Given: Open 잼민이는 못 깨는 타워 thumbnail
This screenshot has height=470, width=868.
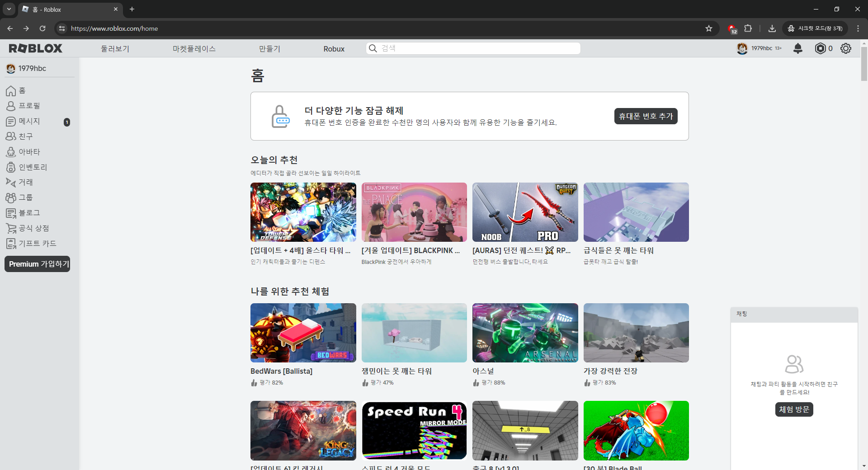Looking at the screenshot, I should [414, 333].
